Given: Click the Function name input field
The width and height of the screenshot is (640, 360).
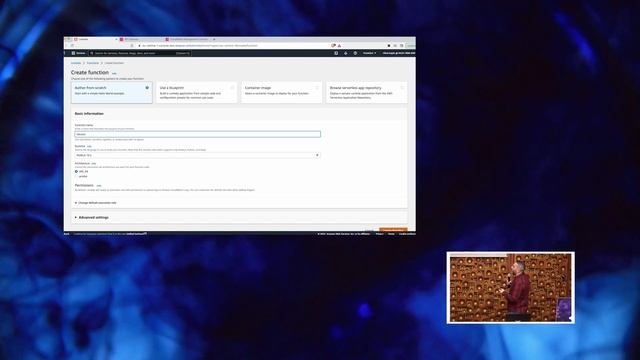Looking at the screenshot, I should [x=198, y=134].
